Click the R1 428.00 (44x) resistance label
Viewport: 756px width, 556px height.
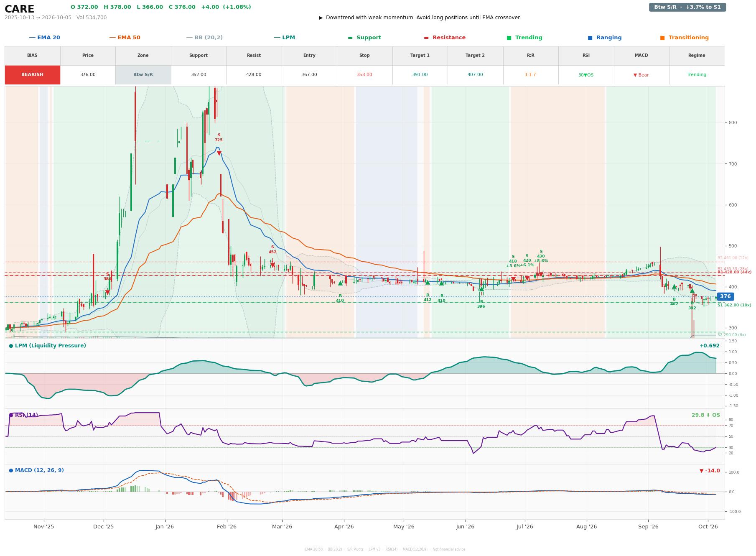click(734, 273)
